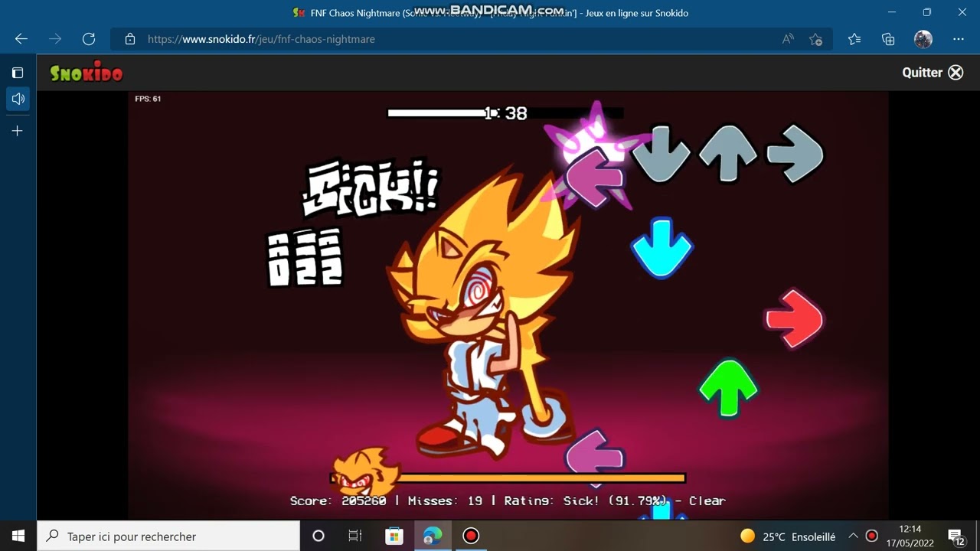The height and width of the screenshot is (551, 980).
Task: Open the Snokido logo home link
Action: coord(87,73)
